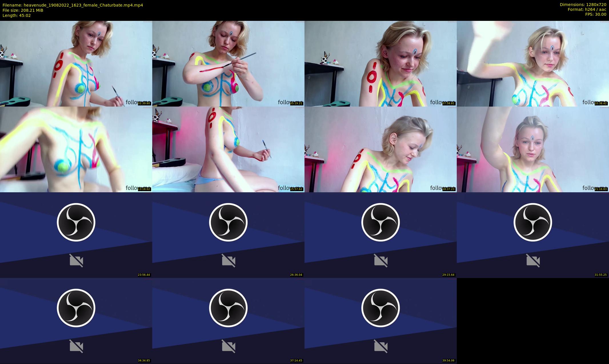
Task: Click the OBS logo in the 34:34 frame
Action: (x=76, y=308)
